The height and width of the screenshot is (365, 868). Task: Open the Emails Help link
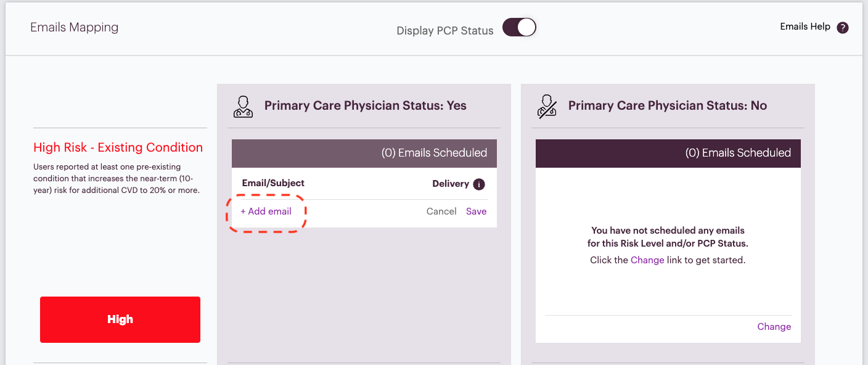click(x=805, y=27)
